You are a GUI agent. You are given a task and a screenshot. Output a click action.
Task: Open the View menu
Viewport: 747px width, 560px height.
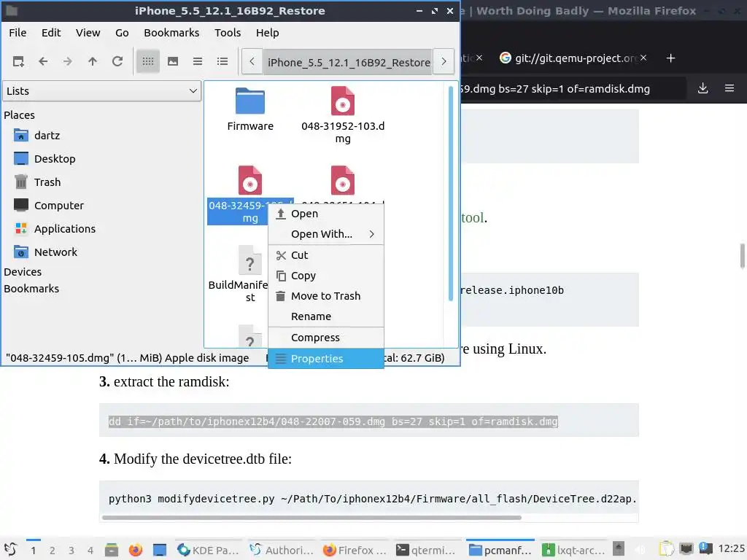88,33
